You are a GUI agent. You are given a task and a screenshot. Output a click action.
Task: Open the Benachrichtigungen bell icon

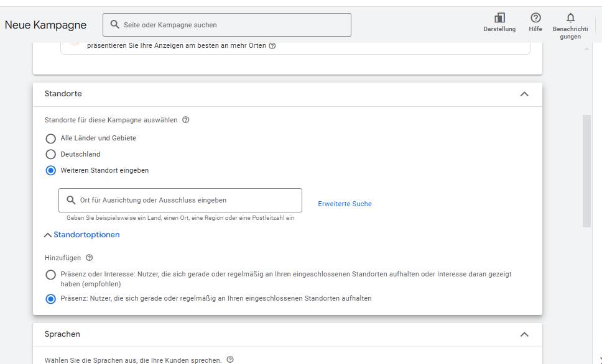(570, 18)
